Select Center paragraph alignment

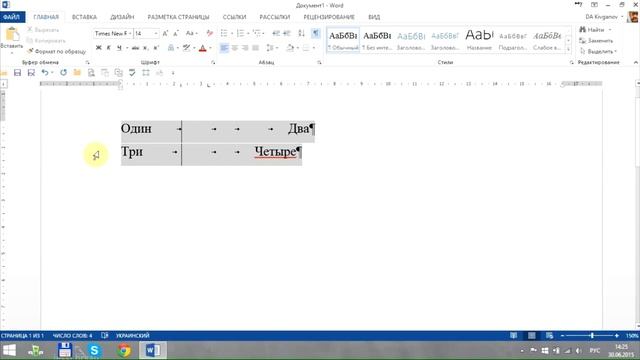tap(235, 48)
